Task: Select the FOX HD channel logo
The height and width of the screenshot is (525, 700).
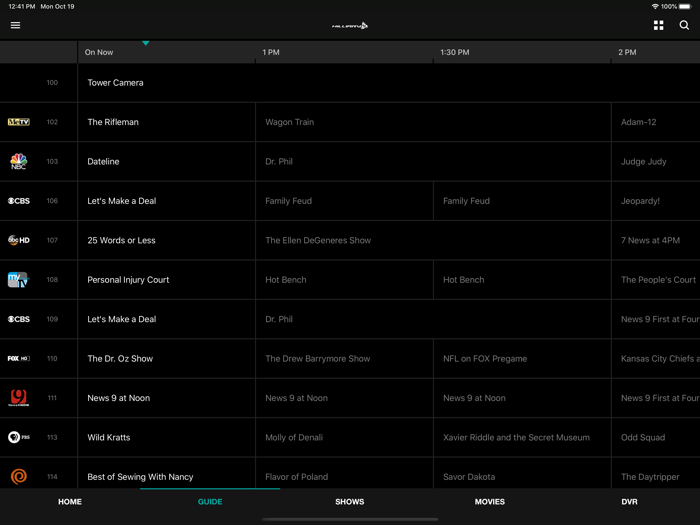Action: (x=19, y=358)
